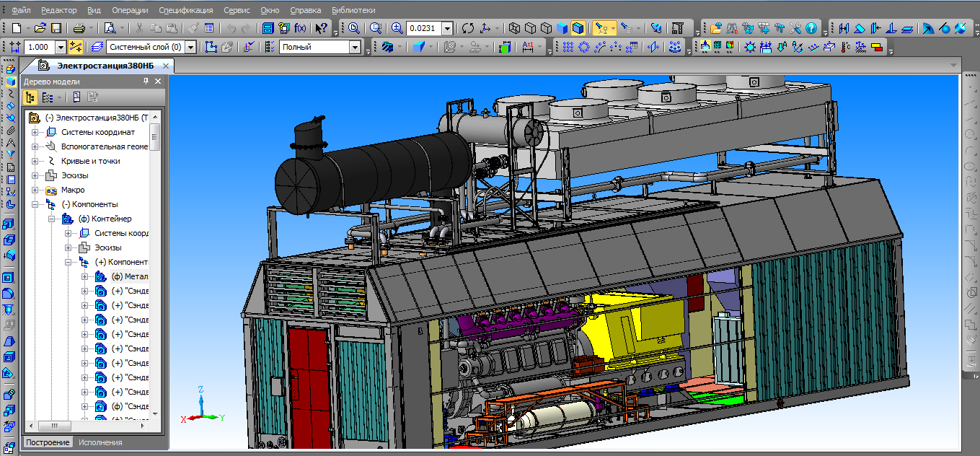Toggle shaded with edges display mode
This screenshot has height=456, width=980.
[x=578, y=28]
